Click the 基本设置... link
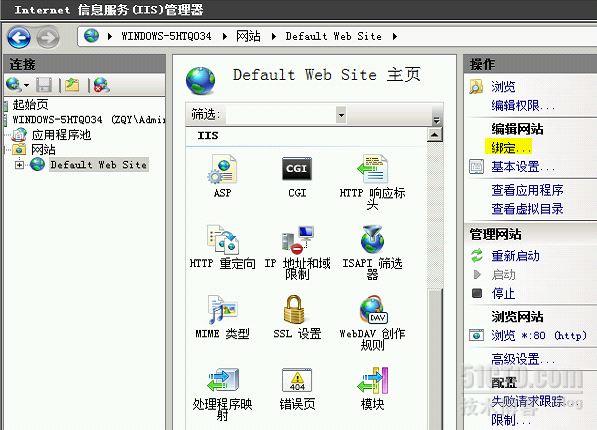The width and height of the screenshot is (597, 430). click(x=523, y=166)
